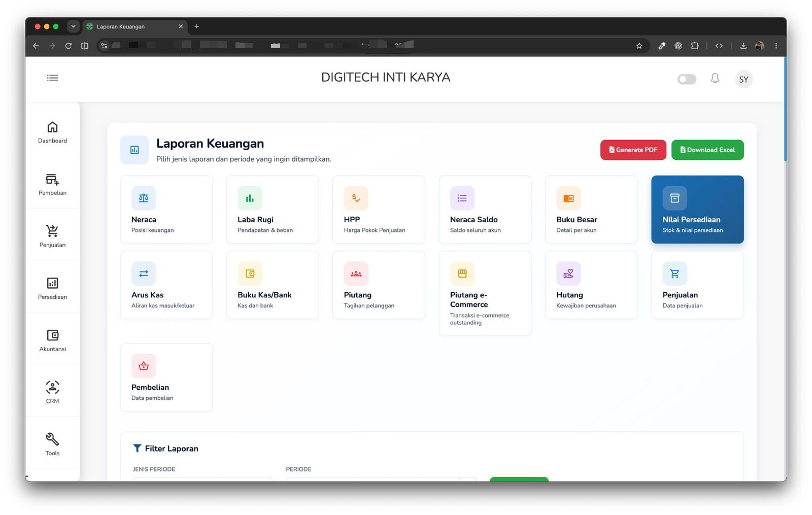Open a new browser tab
Viewport: 812px width, 515px height.
[196, 26]
